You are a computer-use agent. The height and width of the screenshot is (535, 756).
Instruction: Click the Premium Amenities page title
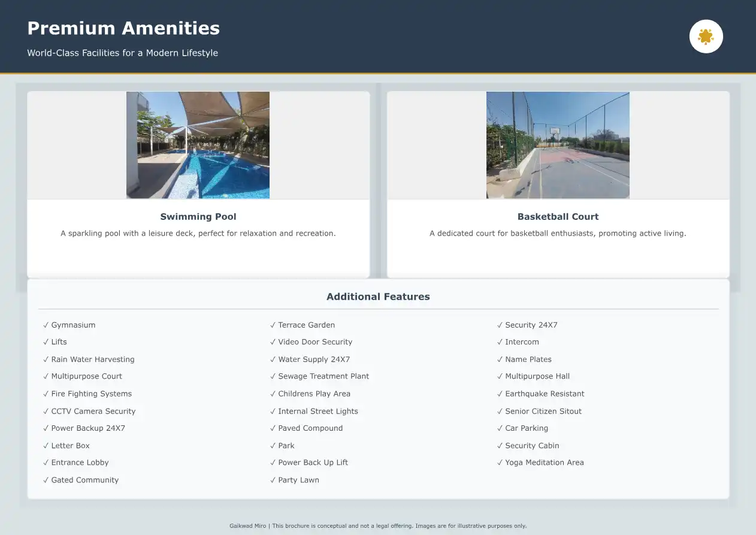click(123, 28)
